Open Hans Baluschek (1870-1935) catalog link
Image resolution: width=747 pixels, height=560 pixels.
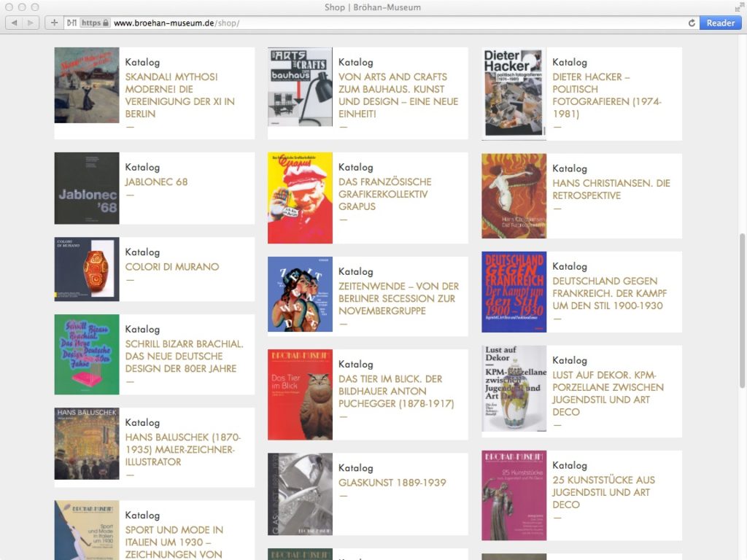click(x=183, y=449)
